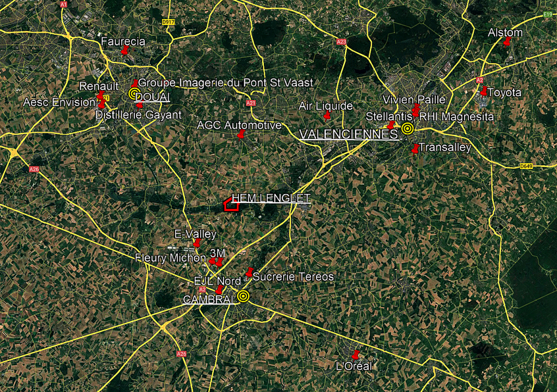Click the Fleury Michon pushpin
The image size is (557, 392).
(212, 262)
